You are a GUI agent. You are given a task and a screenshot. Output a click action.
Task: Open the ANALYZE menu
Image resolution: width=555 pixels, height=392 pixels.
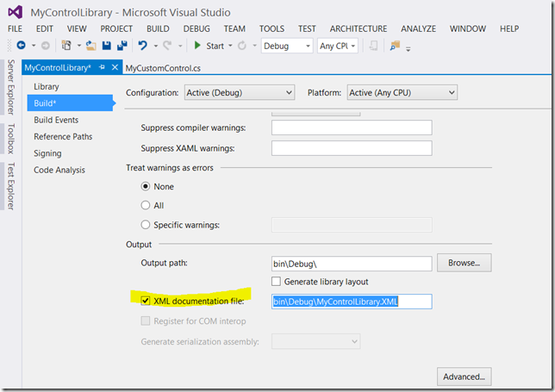point(418,28)
